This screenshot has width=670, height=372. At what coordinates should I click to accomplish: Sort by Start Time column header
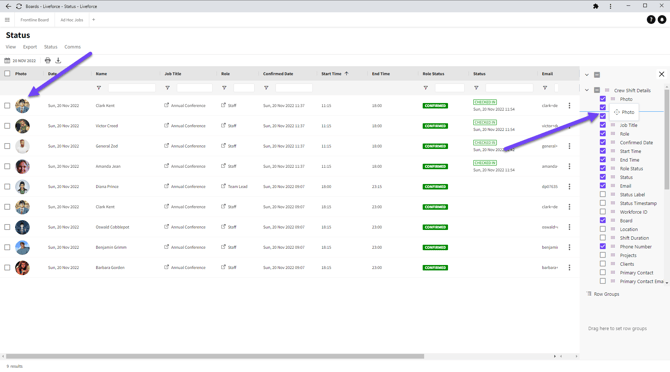tap(332, 74)
